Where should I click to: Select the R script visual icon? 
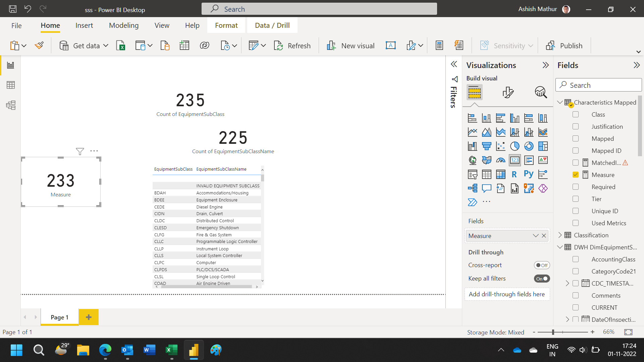515,174
